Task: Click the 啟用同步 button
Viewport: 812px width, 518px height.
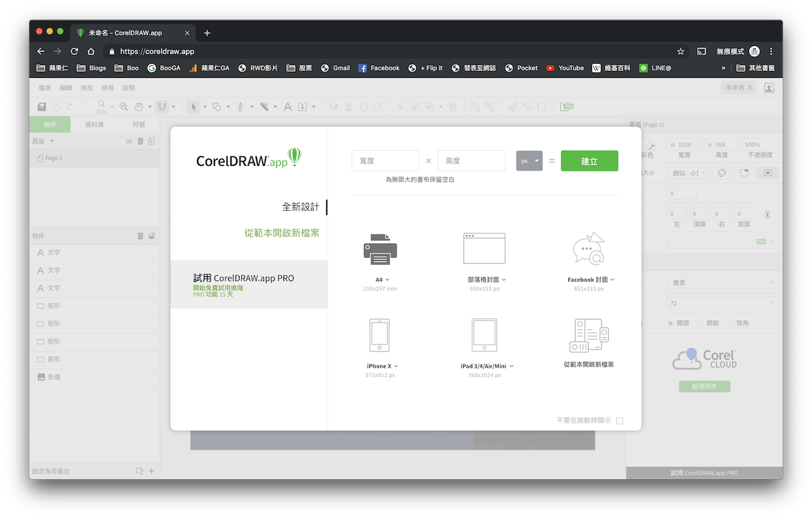Action: tap(704, 387)
